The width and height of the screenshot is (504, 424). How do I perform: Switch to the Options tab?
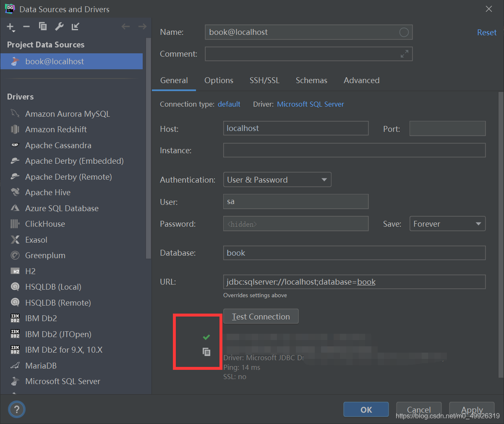click(219, 80)
